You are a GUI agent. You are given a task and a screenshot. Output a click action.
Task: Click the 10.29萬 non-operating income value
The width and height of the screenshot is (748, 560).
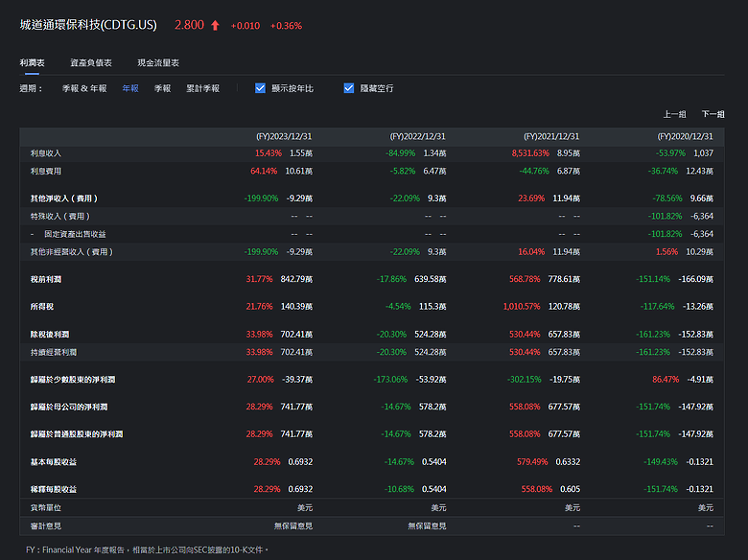699,252
